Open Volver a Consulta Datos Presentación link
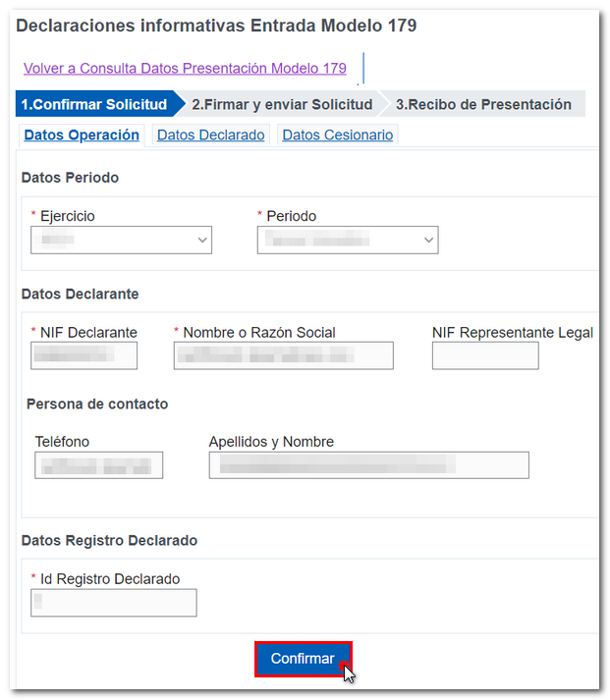Viewport: 610px width, 700px height. [x=185, y=69]
